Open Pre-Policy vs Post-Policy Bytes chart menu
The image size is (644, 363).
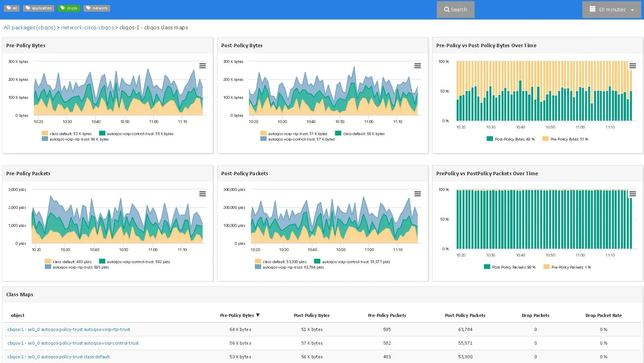point(632,66)
